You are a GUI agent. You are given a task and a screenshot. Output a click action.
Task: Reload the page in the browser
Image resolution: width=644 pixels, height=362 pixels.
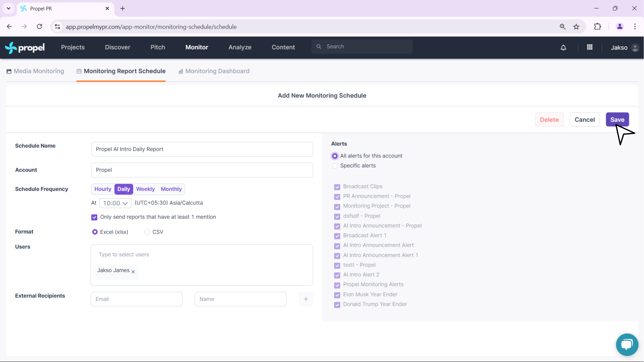click(40, 26)
